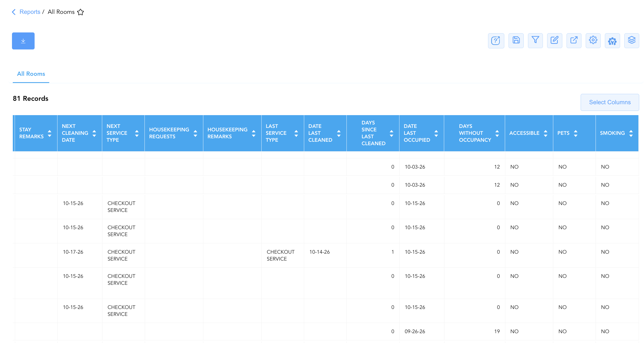Click the Select Columns button
The height and width of the screenshot is (343, 644).
coord(610,102)
